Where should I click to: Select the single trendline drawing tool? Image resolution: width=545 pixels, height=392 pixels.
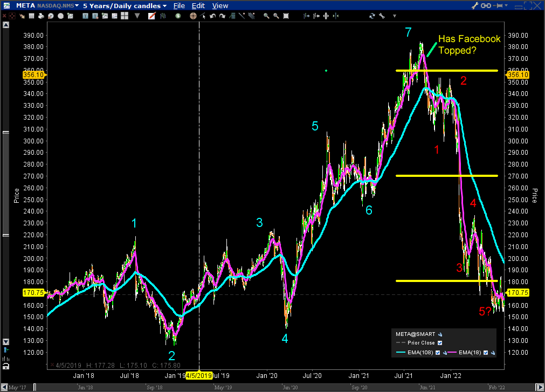pos(242,16)
